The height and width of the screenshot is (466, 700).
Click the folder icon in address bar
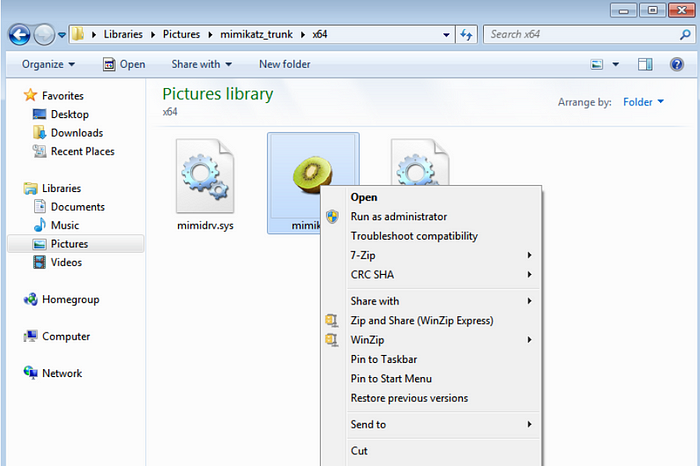coord(78,34)
